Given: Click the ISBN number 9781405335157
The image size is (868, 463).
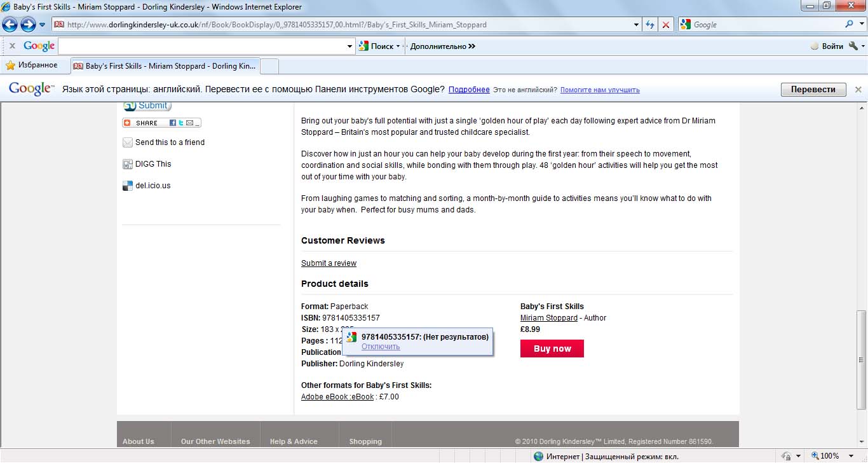Looking at the screenshot, I should click(x=351, y=318).
